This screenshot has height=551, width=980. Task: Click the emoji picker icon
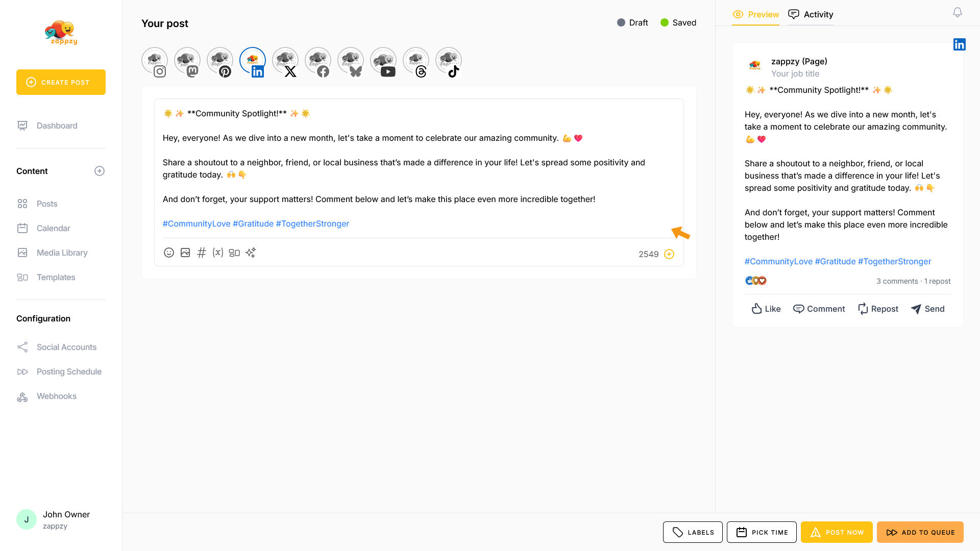point(169,253)
